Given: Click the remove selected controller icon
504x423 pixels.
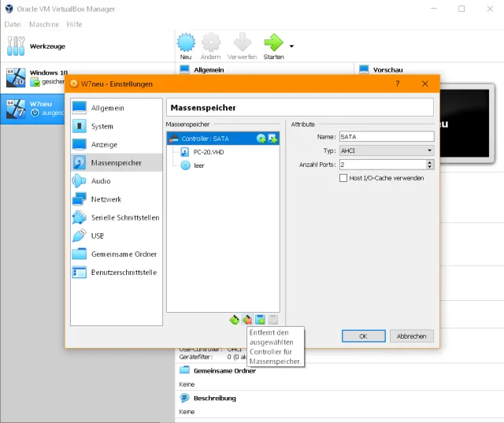Looking at the screenshot, I should coord(247,319).
